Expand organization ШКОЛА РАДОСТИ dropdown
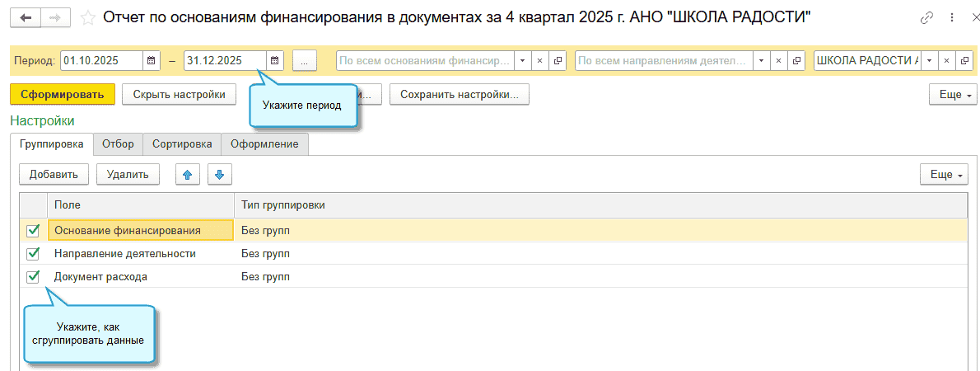 [929, 61]
